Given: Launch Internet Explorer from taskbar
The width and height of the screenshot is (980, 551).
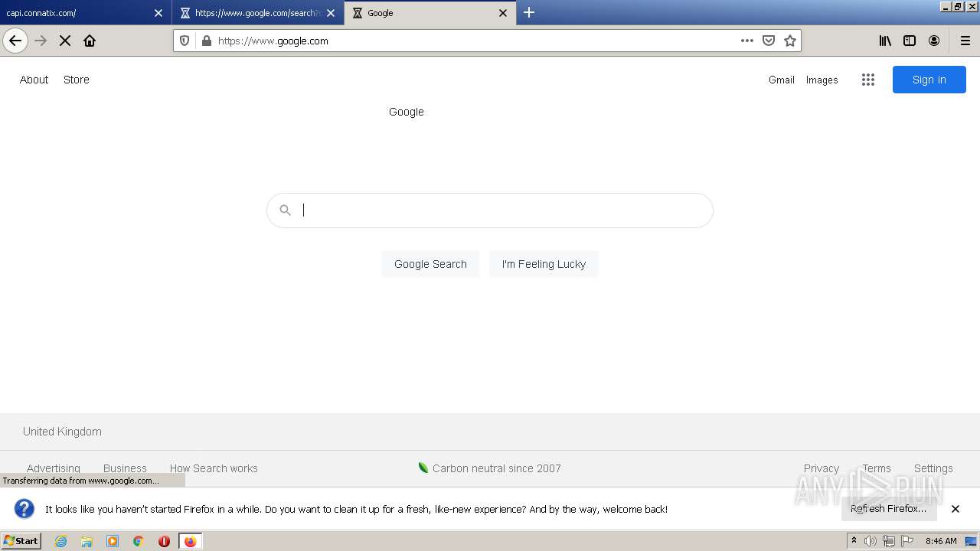Looking at the screenshot, I should coord(61,541).
